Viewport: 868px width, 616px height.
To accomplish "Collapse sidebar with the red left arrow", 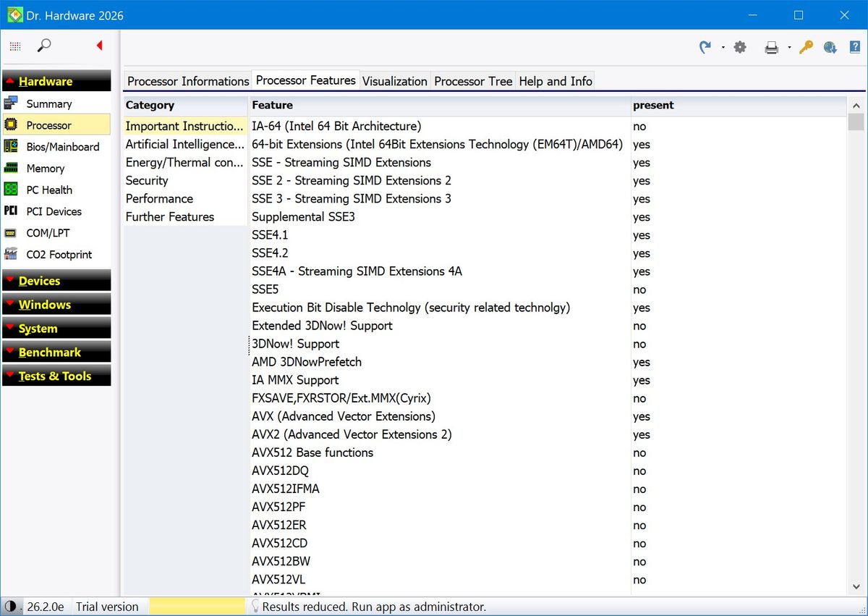I will [99, 46].
